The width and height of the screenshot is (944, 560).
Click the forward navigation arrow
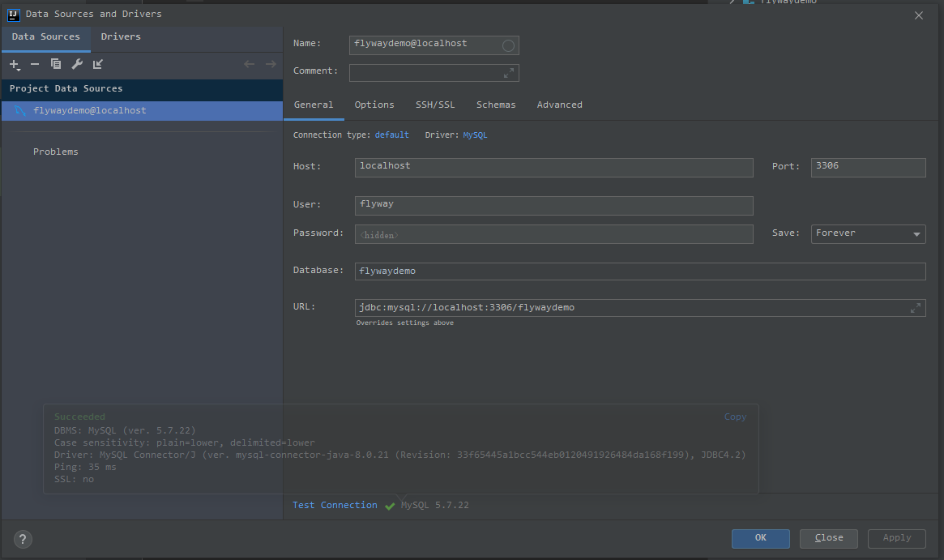271,64
